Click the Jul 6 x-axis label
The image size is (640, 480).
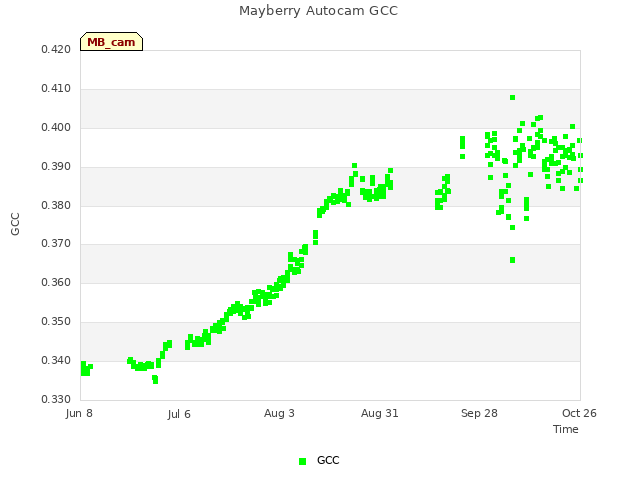click(179, 414)
